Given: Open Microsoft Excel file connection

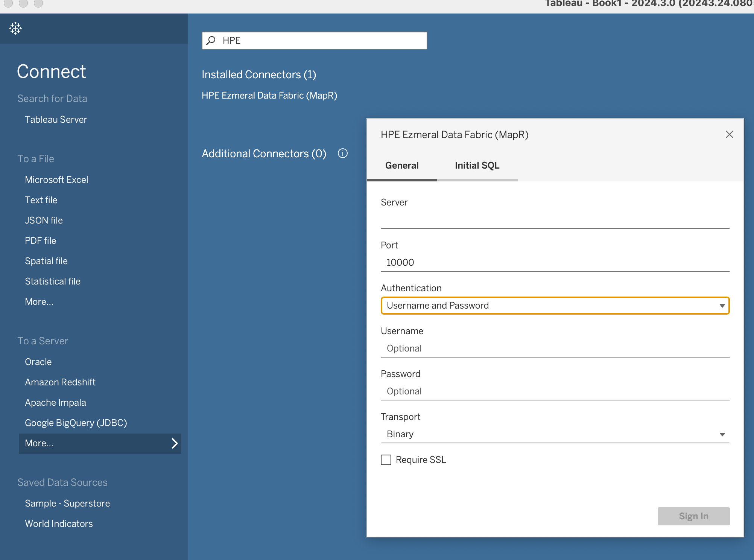Looking at the screenshot, I should coord(56,180).
